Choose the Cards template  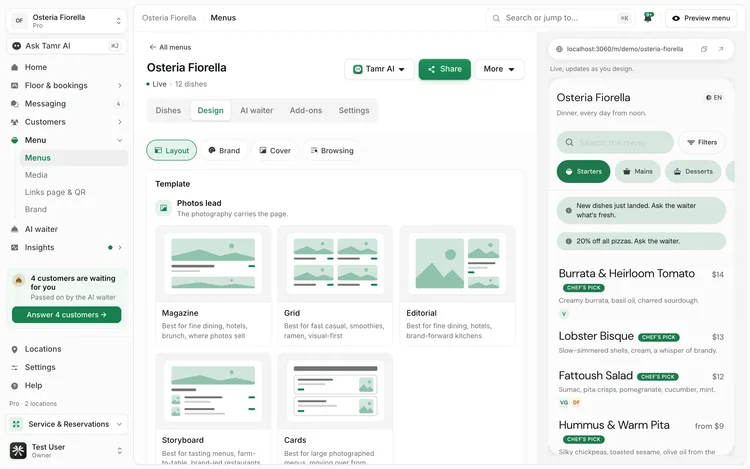(335, 409)
